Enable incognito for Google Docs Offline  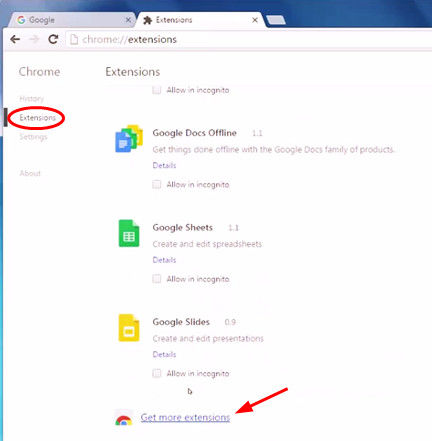[157, 184]
